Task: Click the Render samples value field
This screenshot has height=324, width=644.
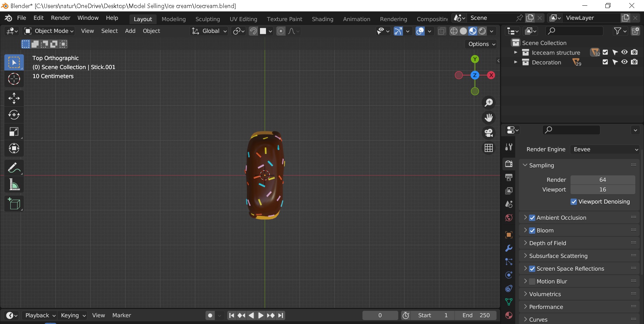Action: click(x=602, y=180)
